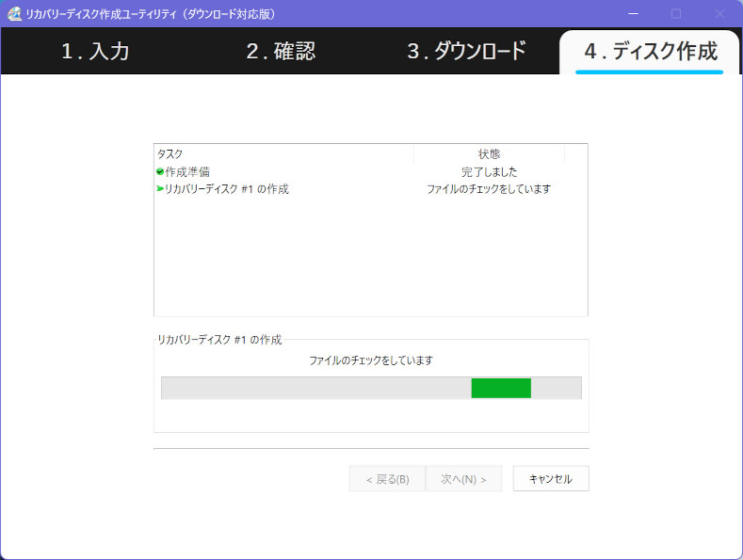Click the disabled < 戻る(B) button
The image size is (743, 560).
387,478
